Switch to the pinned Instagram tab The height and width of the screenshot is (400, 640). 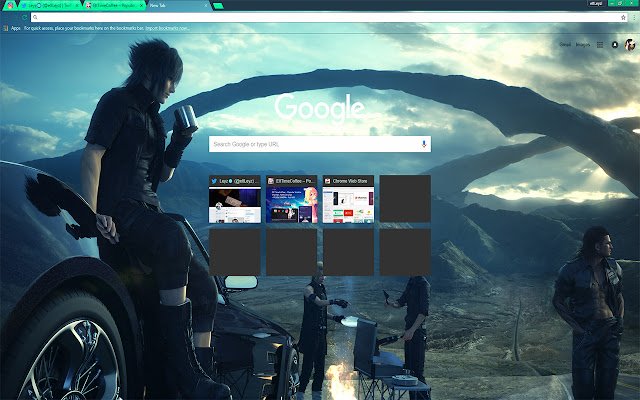point(10,5)
